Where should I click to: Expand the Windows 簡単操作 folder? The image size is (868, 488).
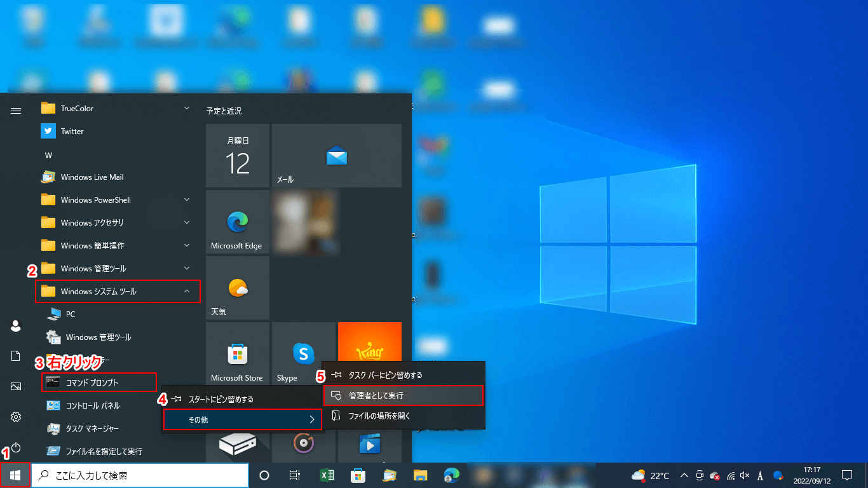pos(118,245)
